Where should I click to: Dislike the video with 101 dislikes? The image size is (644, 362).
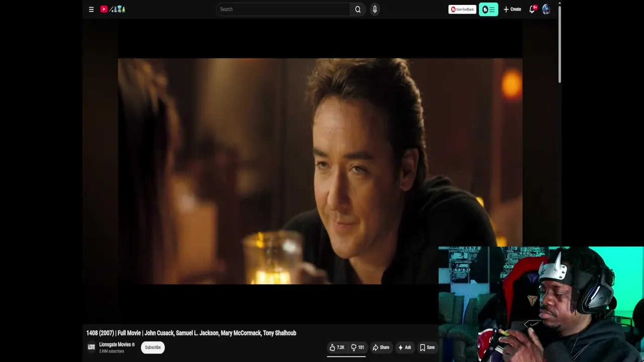pos(358,347)
